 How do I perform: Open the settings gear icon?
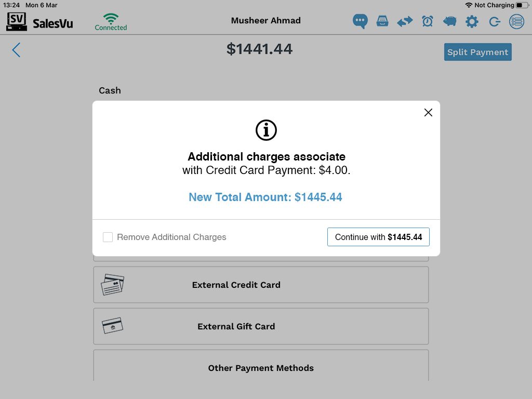tap(472, 21)
